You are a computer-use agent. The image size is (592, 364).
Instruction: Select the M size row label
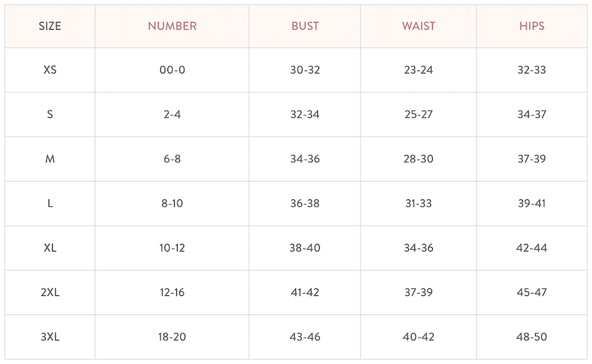(x=50, y=159)
